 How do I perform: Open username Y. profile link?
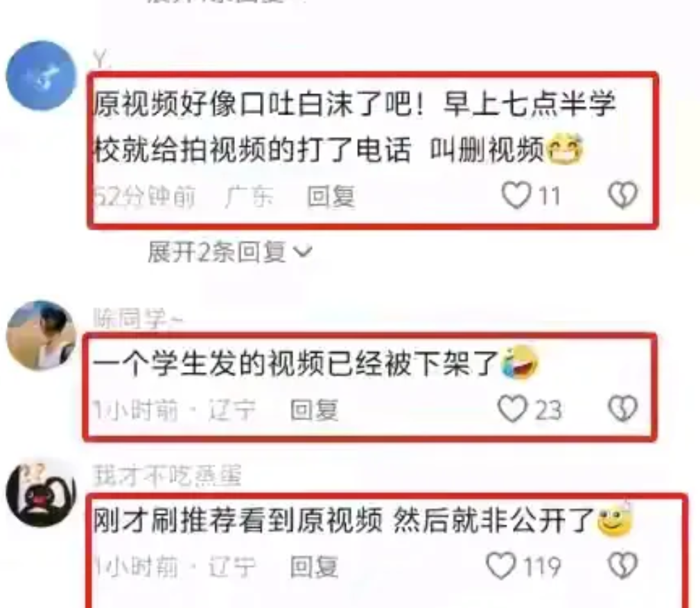[103, 59]
